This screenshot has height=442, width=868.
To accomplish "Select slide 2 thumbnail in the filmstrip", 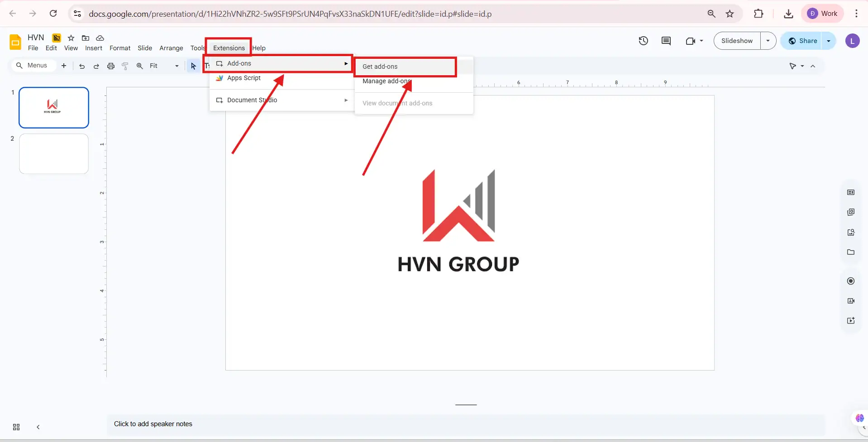I will point(53,153).
